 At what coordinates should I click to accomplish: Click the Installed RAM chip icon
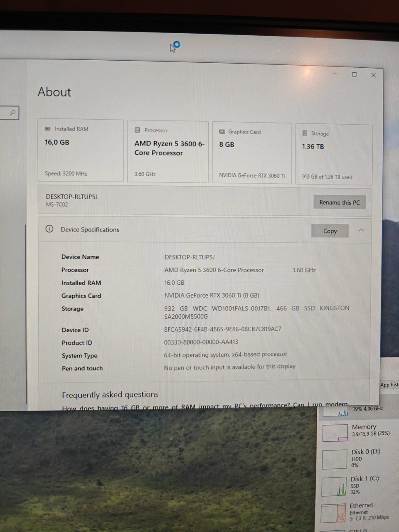[x=47, y=129]
